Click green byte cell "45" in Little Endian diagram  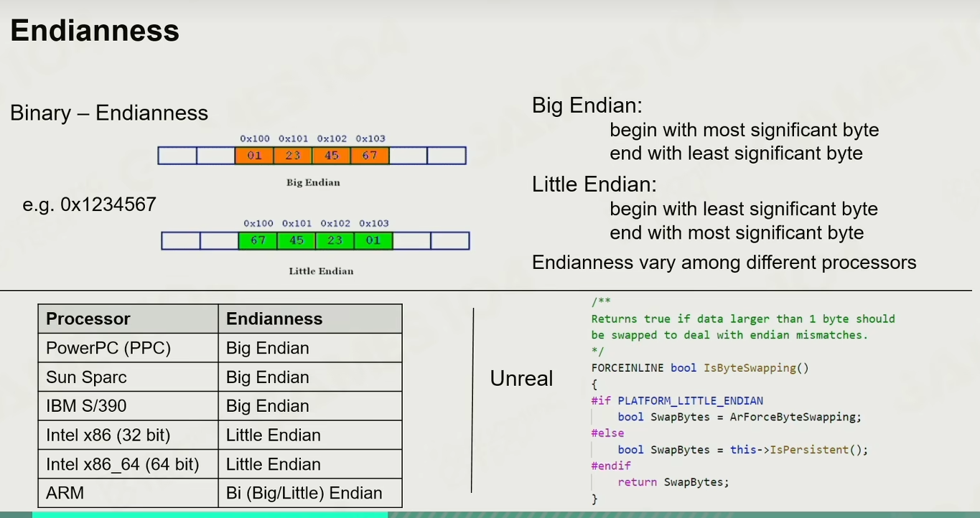[x=297, y=240]
